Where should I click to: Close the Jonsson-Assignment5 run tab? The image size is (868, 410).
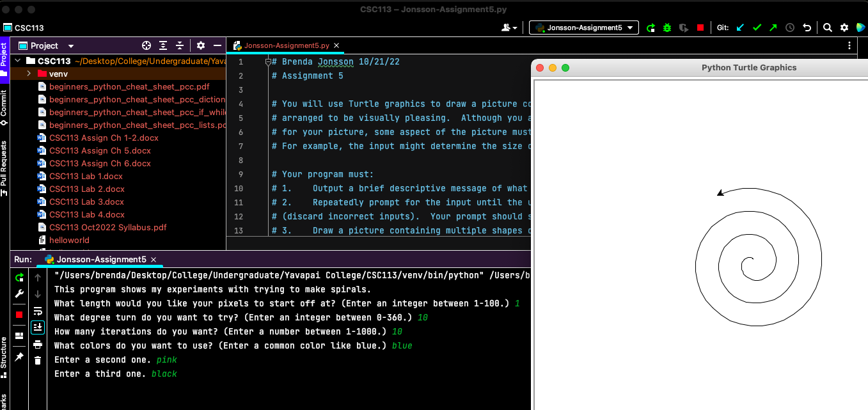pos(154,259)
